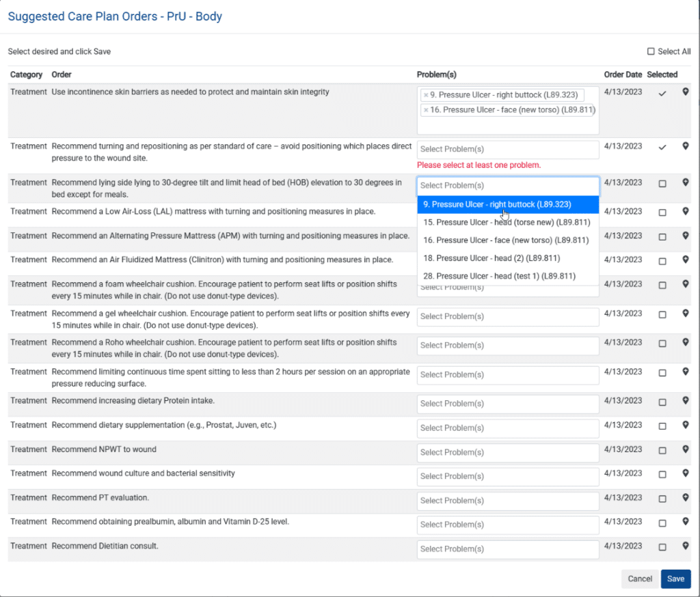Open Select Problem(s) for limiting sitting time
The height and width of the screenshot is (597, 700).
coord(508,375)
